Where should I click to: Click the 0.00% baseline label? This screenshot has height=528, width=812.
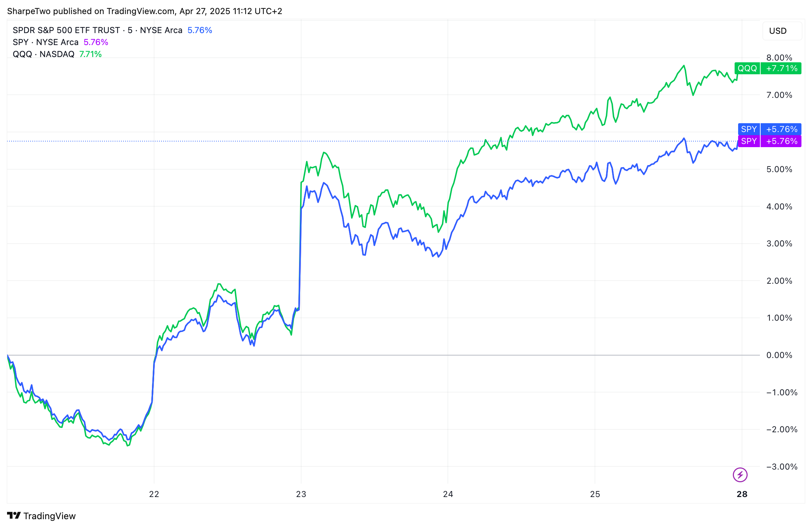coord(779,355)
